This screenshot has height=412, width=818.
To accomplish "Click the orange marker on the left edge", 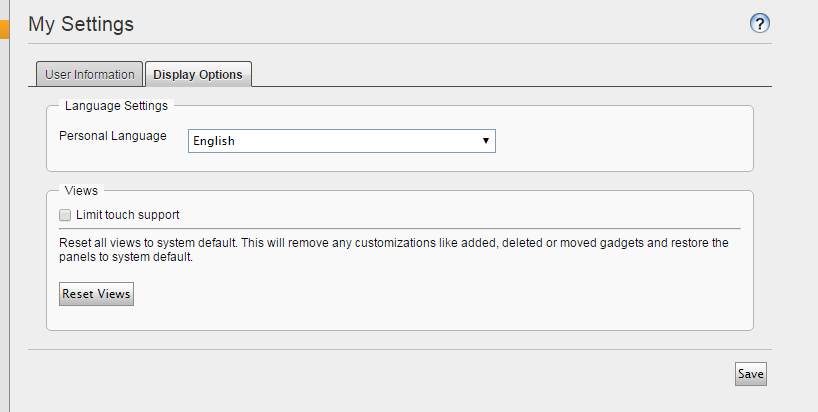I will coord(5,29).
